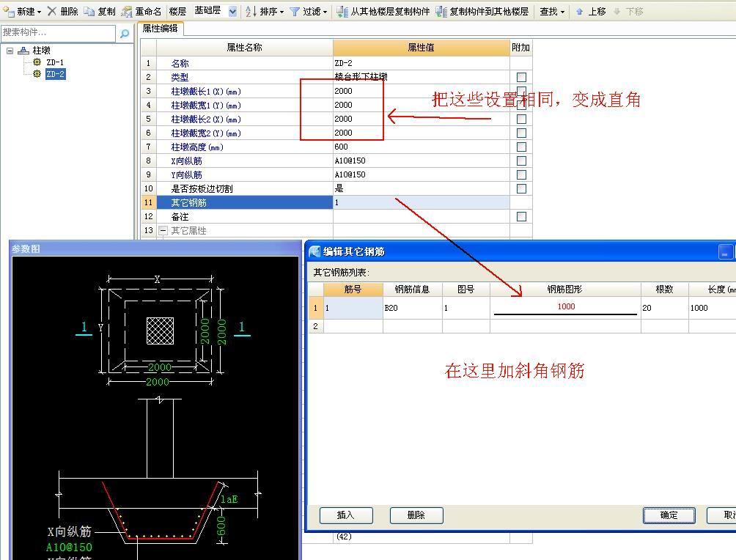Click the 删除 X icon in the toolbar

(52, 11)
